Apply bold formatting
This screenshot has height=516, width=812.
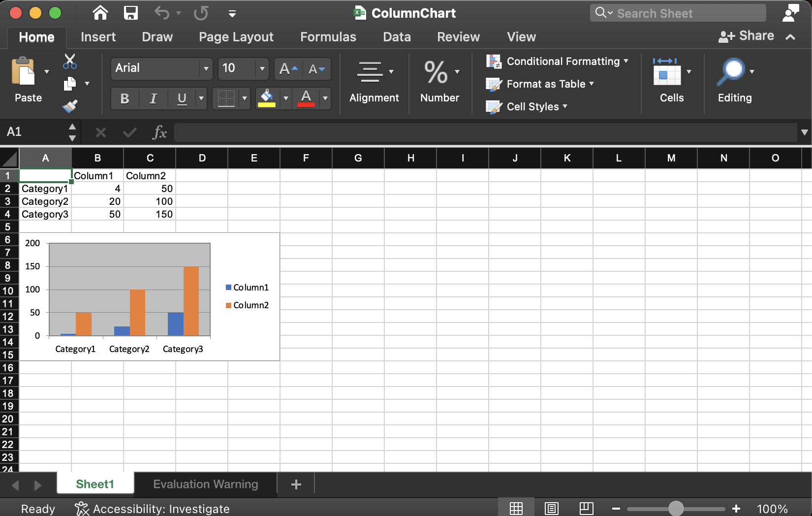pos(125,98)
